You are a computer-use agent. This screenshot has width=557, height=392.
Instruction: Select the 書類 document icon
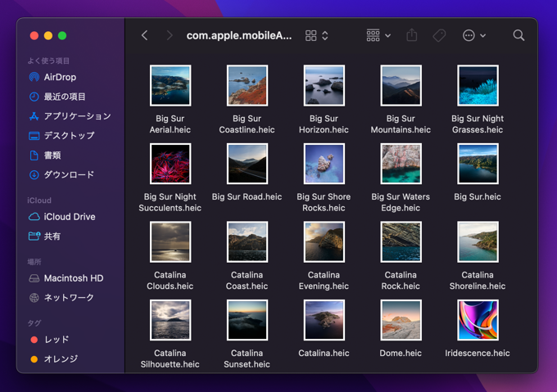pos(34,155)
